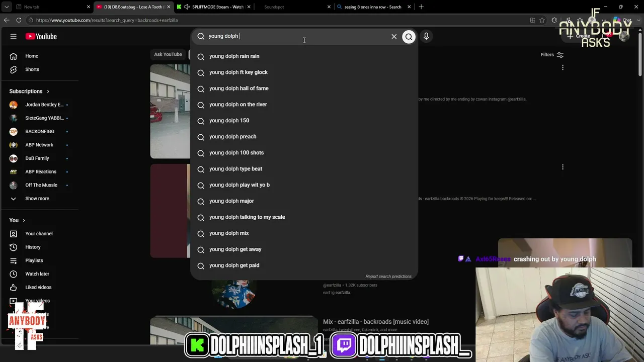Choose suggestion 'young dolph type beat'
Viewport: 644px width, 362px height.
304,169
